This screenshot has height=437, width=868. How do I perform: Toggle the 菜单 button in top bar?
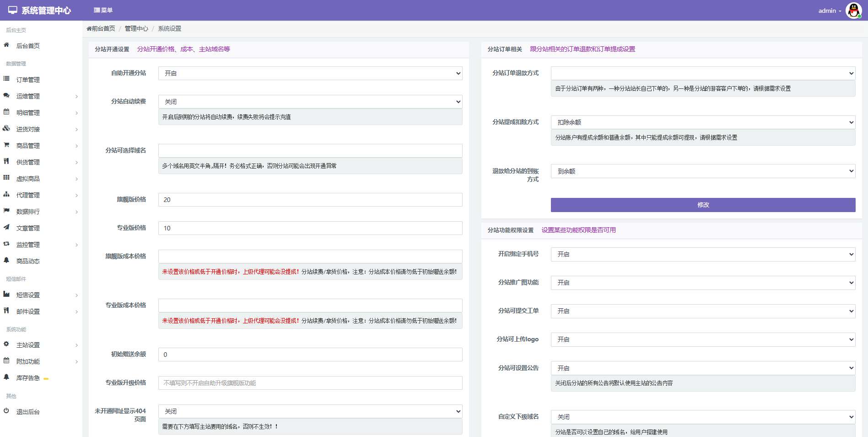[x=103, y=10]
